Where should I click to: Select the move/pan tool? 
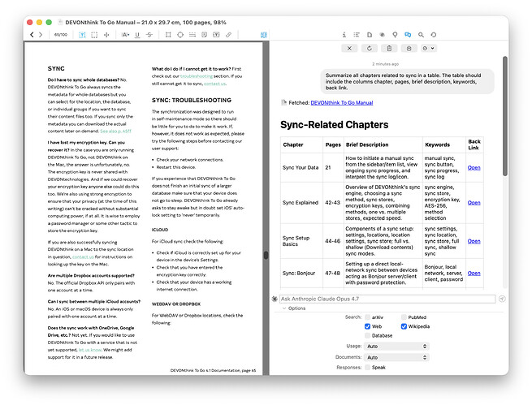coord(106,35)
